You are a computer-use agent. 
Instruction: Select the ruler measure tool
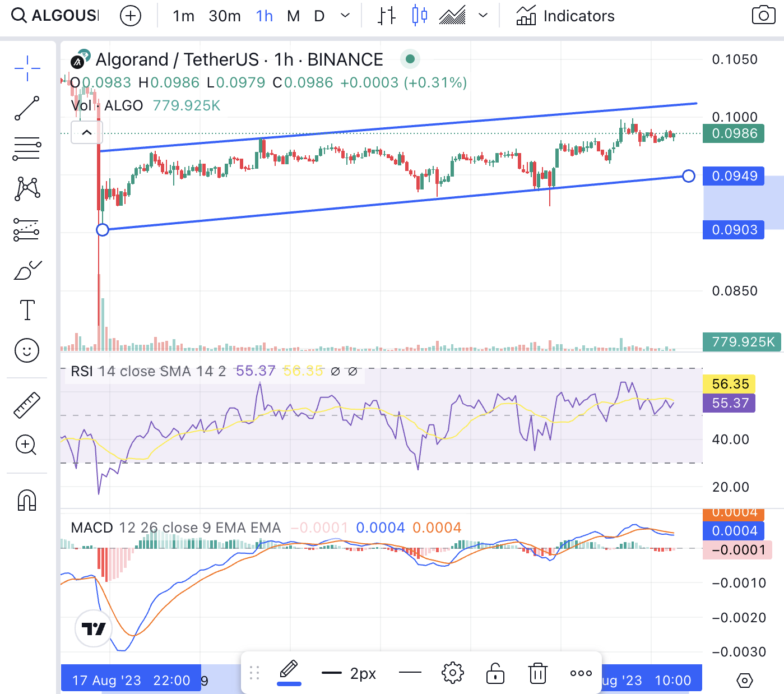[x=27, y=405]
